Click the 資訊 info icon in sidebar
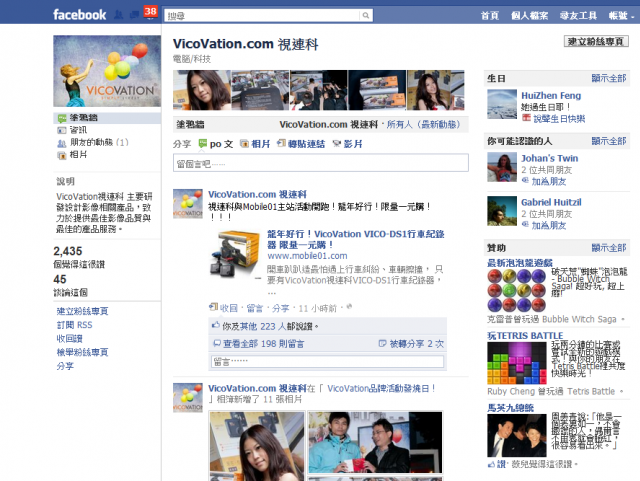Image resolution: width=640 pixels, height=481 pixels. tap(62, 130)
